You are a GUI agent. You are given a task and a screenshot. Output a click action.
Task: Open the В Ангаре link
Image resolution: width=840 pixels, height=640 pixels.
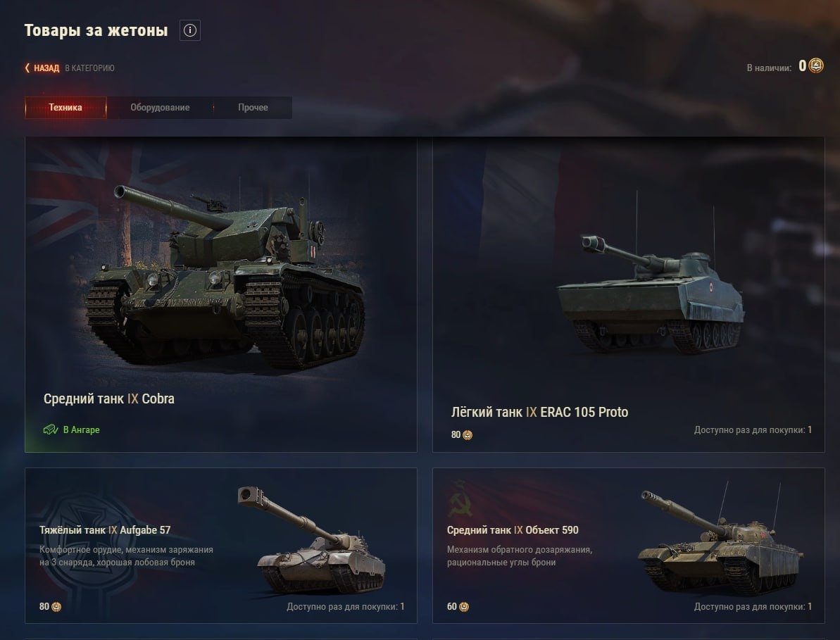(71, 429)
